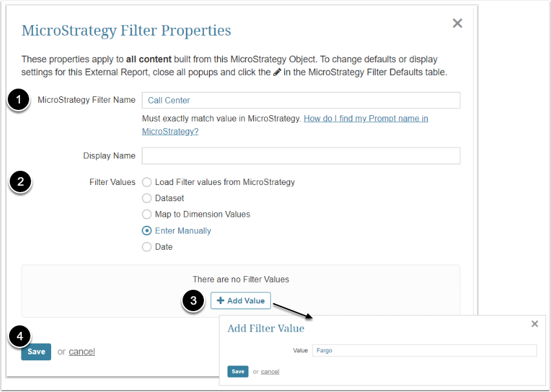Screen dimensions: 551x392
Task: Close the MicroStrategy Filter Properties dialog
Action: click(x=457, y=23)
